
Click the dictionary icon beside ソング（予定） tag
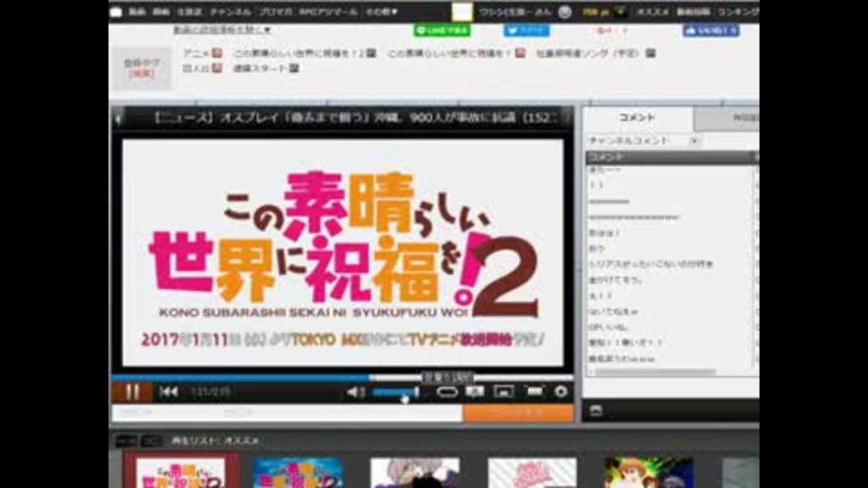pos(650,53)
